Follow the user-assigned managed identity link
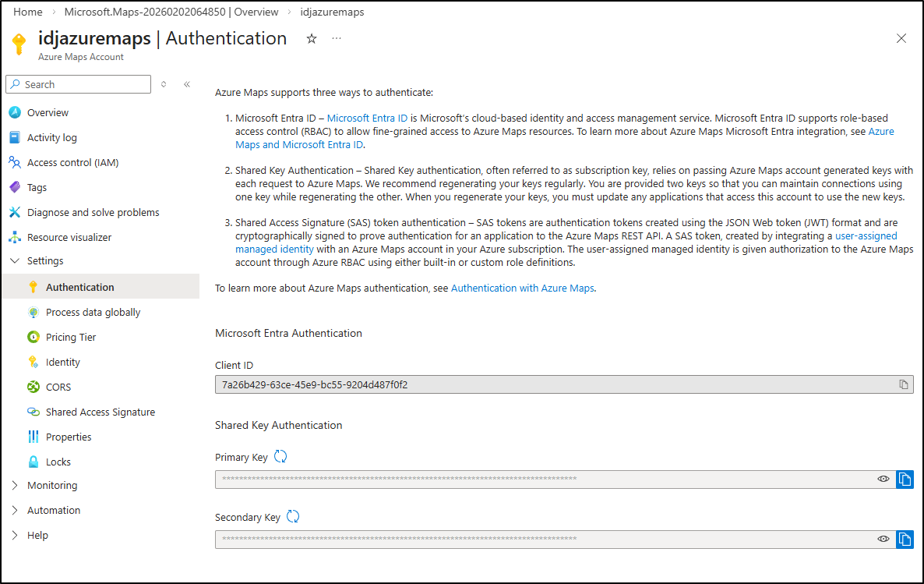This screenshot has width=924, height=584. [866, 235]
